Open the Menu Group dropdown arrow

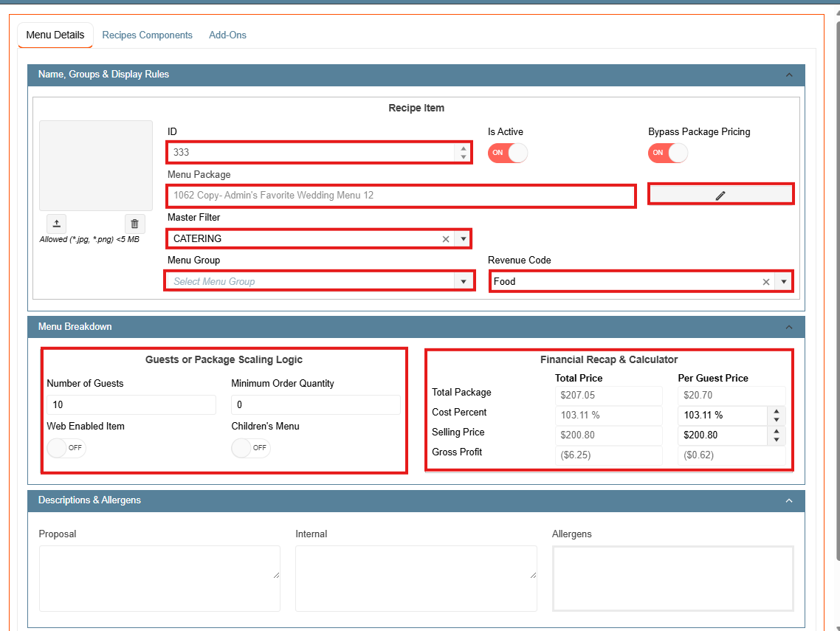(464, 282)
